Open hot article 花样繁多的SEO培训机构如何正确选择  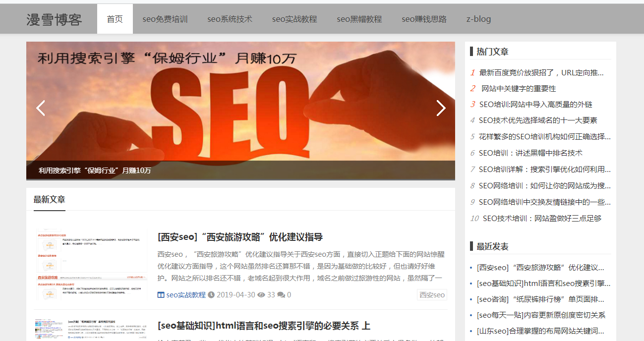[545, 136]
